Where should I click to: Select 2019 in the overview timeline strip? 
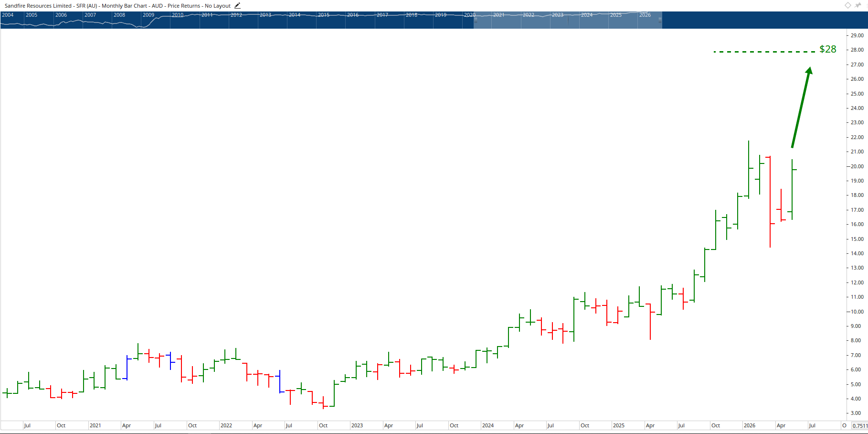pyautogui.click(x=441, y=15)
